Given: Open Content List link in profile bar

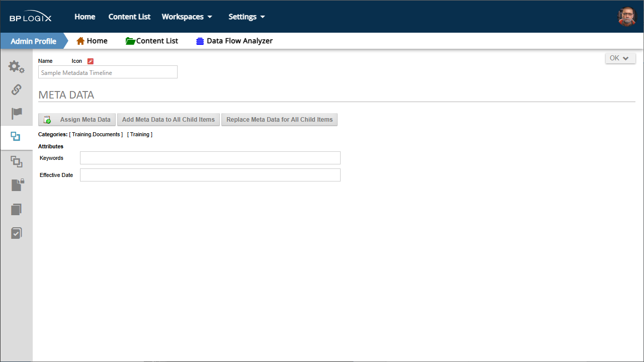Looking at the screenshot, I should click(157, 41).
